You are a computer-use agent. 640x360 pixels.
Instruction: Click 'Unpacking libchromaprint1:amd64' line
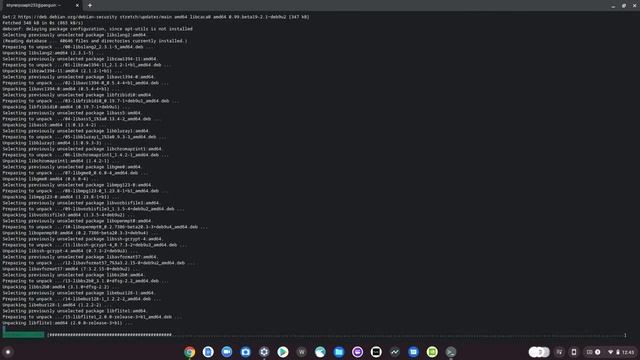[x=60, y=161]
